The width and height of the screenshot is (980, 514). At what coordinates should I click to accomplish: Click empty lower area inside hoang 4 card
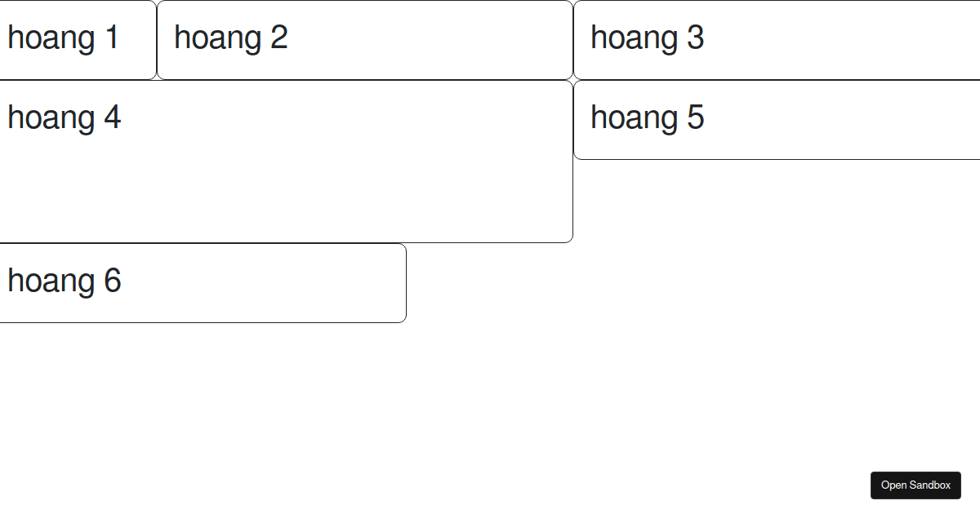[286, 196]
